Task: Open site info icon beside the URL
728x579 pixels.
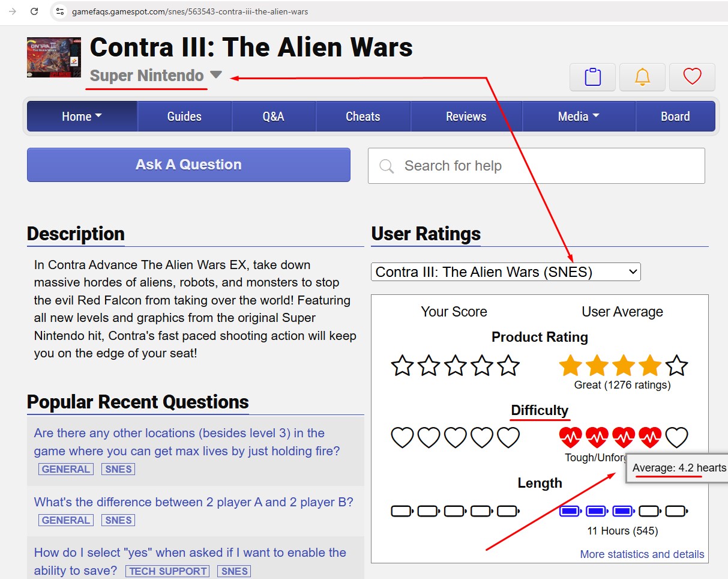Action: pyautogui.click(x=59, y=11)
